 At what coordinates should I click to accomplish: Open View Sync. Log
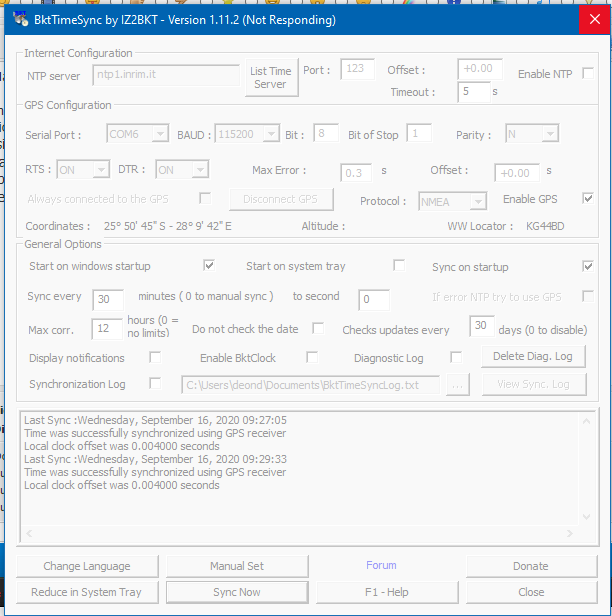534,384
